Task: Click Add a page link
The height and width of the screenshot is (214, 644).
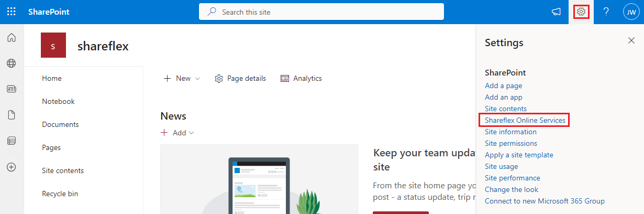Action: tap(503, 85)
